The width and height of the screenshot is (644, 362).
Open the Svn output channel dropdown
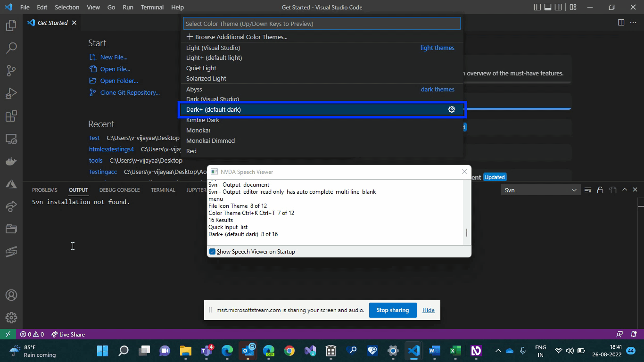(x=540, y=190)
